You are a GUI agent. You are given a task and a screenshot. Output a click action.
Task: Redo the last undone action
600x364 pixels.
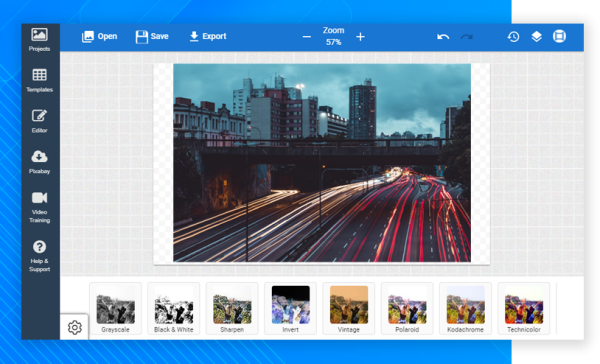click(x=467, y=37)
